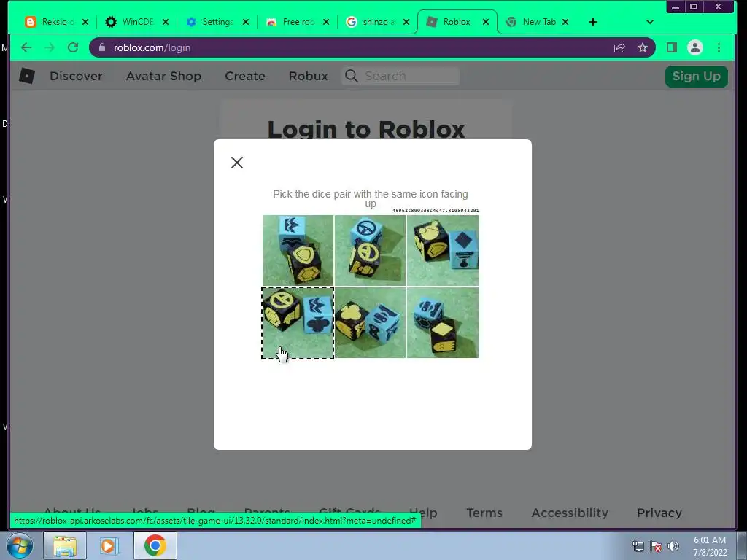Expand the tab search chevron
This screenshot has height=560, width=747.
(x=650, y=22)
